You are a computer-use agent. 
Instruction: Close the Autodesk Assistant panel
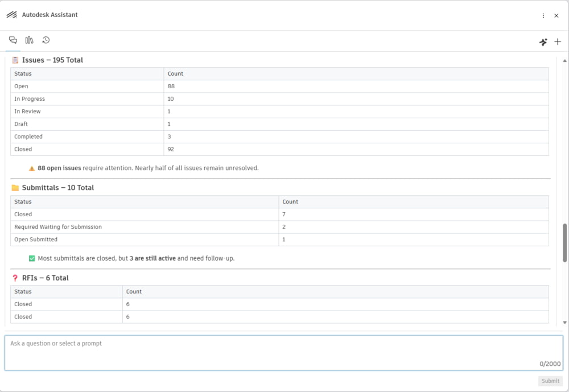click(556, 15)
